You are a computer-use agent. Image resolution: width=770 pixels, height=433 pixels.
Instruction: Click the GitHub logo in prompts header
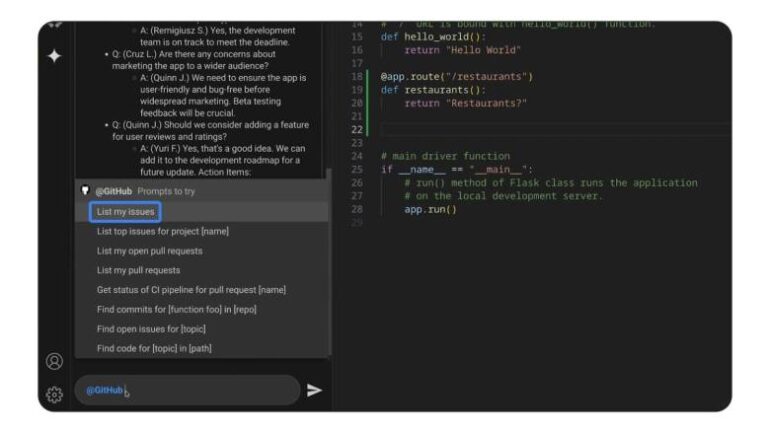tap(86, 191)
